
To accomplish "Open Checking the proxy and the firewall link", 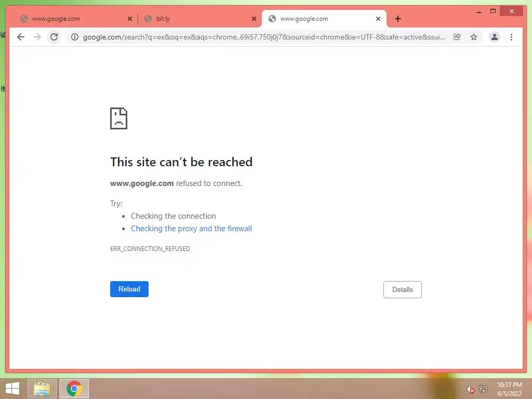I will (x=191, y=229).
